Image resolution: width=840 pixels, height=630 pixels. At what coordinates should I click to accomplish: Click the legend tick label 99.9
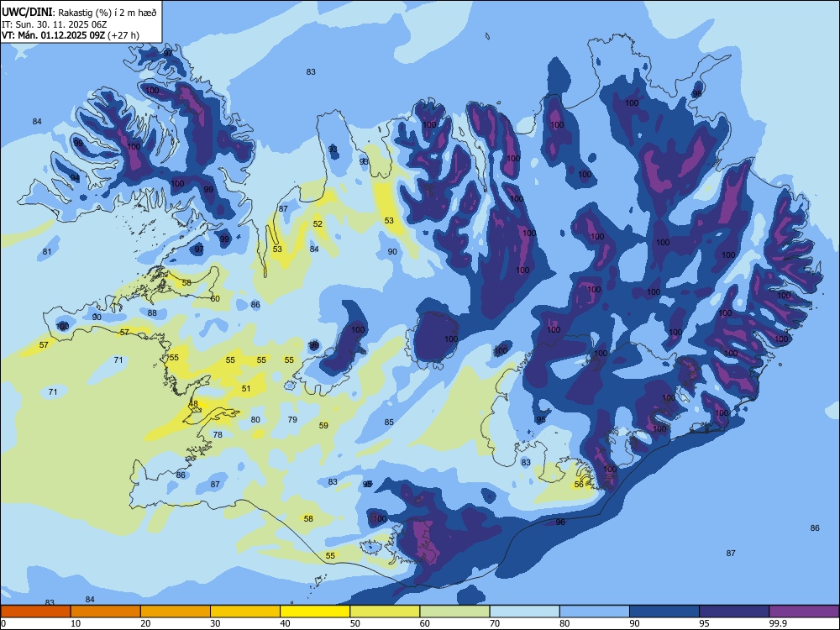[x=778, y=623]
